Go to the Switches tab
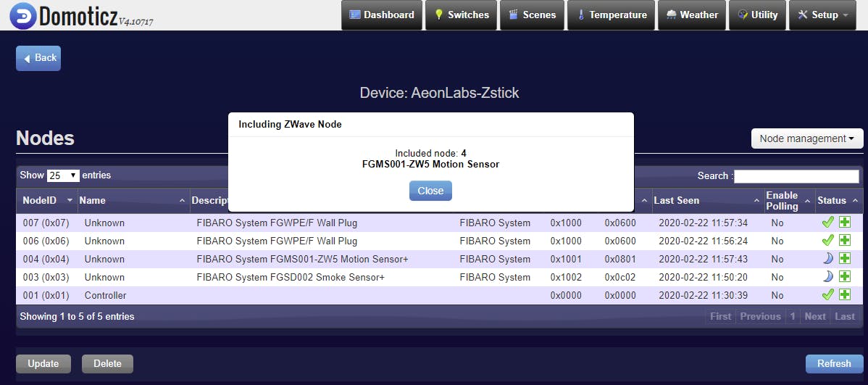The height and width of the screenshot is (385, 868). click(461, 15)
